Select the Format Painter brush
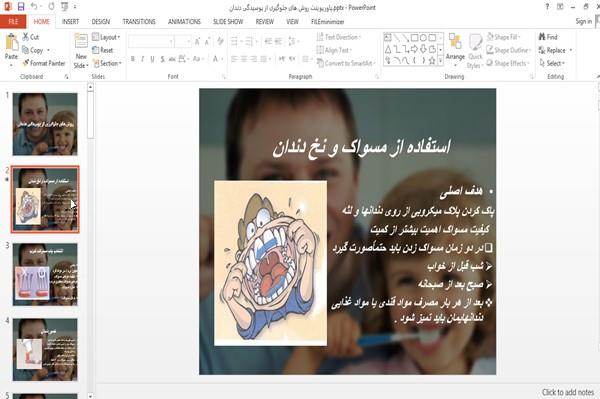Screen dimensions: 600x399 click(26, 63)
